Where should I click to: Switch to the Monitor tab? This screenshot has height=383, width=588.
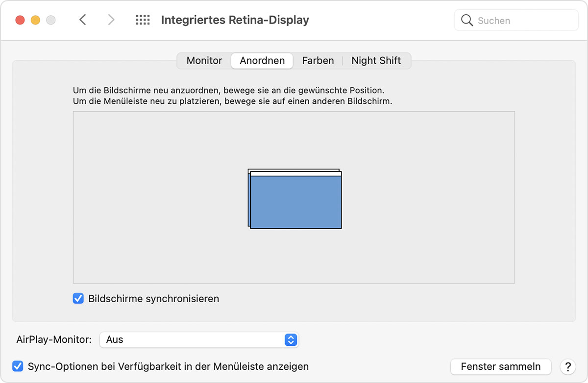coord(203,60)
